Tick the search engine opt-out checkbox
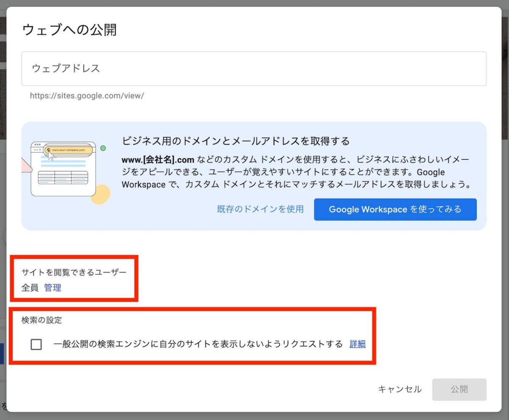The height and width of the screenshot is (420, 509). (x=36, y=344)
